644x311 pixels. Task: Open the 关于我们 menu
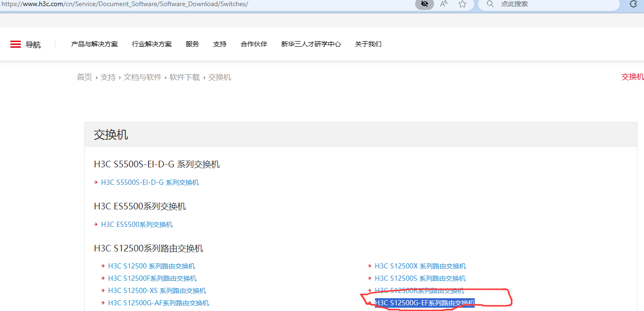368,44
